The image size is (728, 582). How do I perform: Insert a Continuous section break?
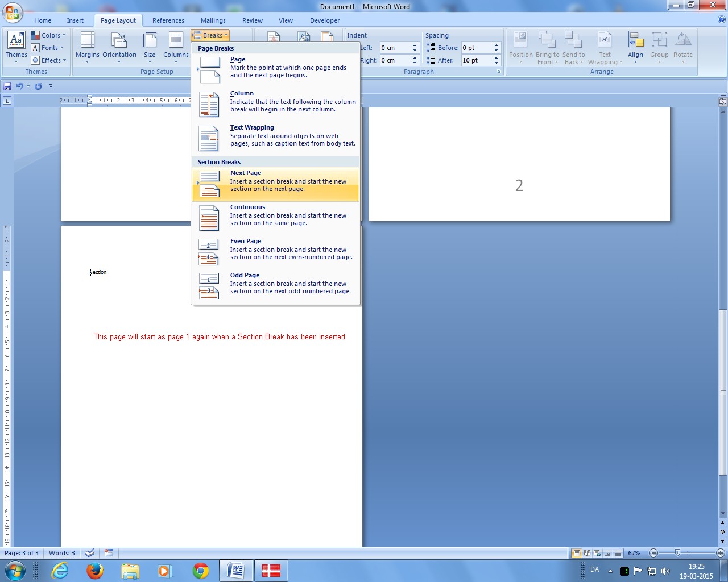tap(275, 218)
